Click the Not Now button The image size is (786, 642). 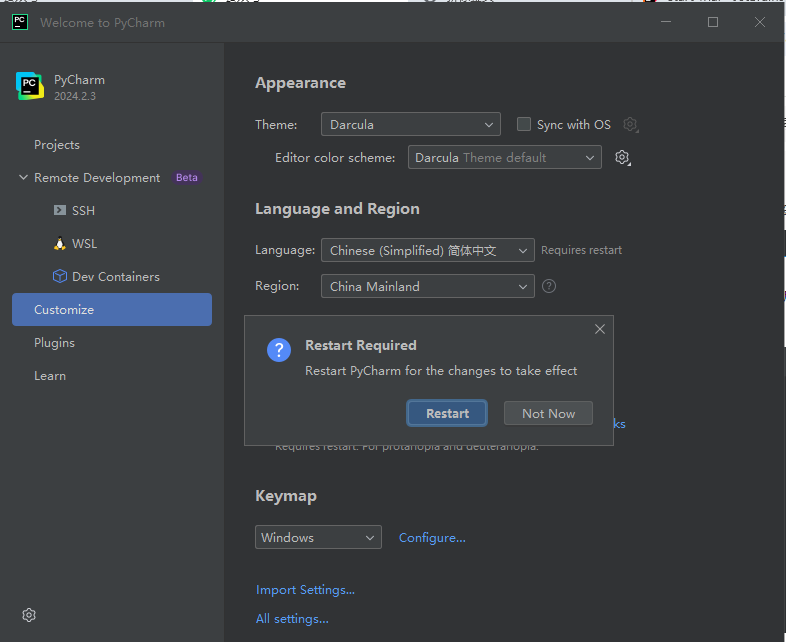pos(548,413)
